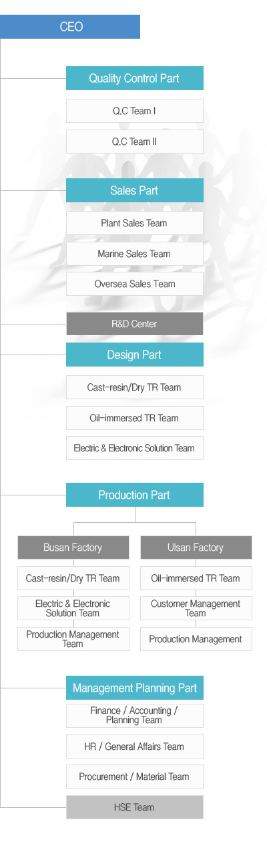Choose Plant Sales Team
Screen dimensions: 267x868
coord(134,223)
